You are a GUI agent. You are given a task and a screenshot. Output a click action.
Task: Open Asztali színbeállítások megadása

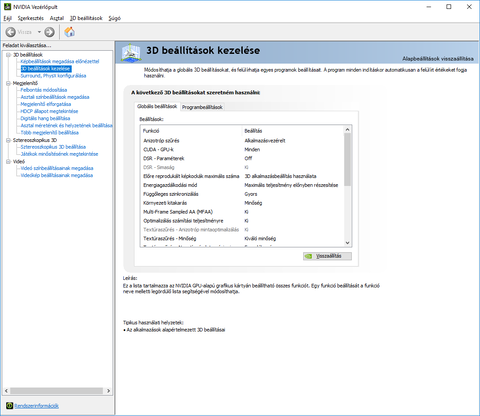55,97
